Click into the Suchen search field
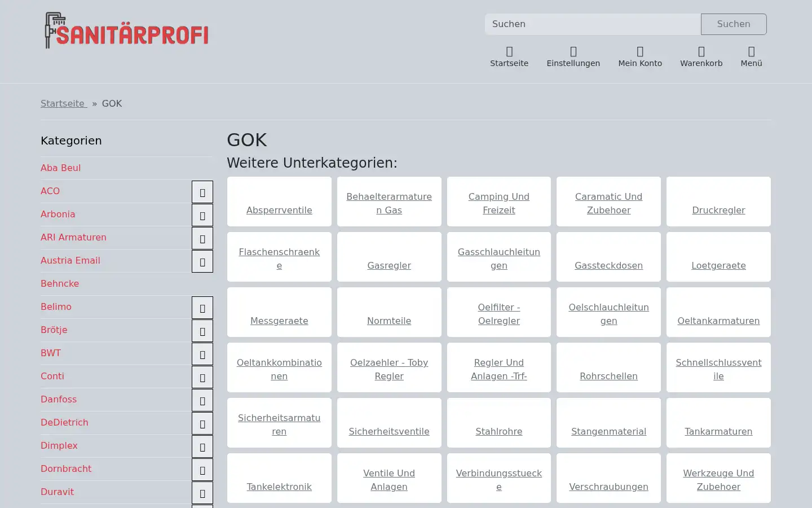This screenshot has width=812, height=508. tap(593, 24)
